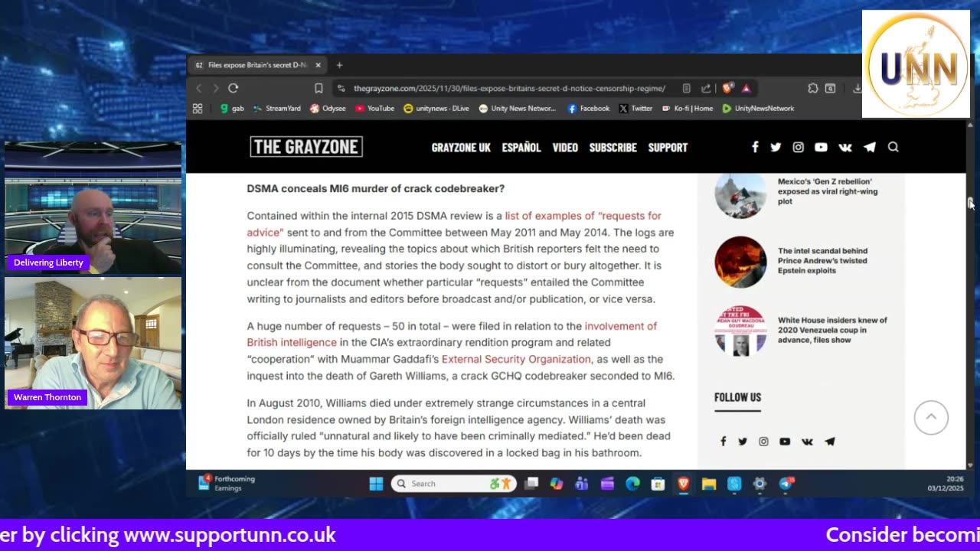The image size is (980, 551).
Task: Open The Grayzone Twitter icon in the header
Action: (x=776, y=147)
